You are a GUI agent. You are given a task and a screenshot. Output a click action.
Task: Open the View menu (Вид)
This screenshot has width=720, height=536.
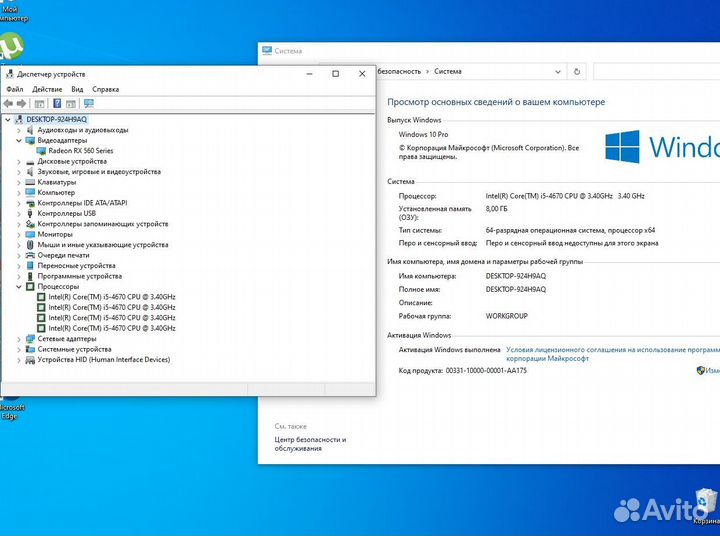point(77,89)
